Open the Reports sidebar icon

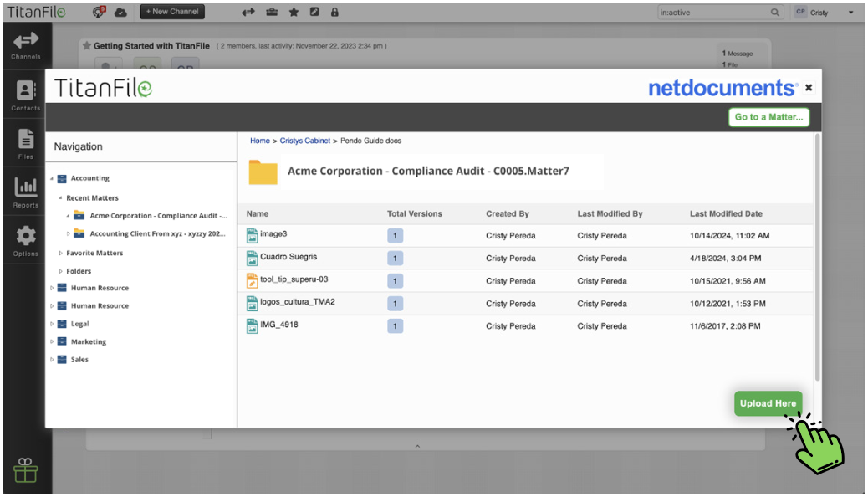25,192
